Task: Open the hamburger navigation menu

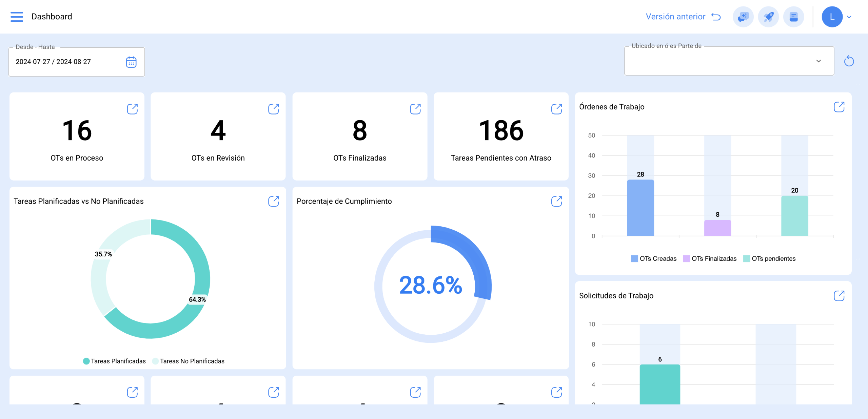Action: 17,17
